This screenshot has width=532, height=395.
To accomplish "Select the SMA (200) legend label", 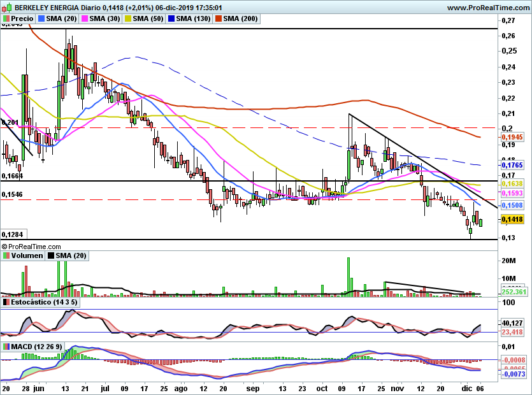I will click(x=241, y=18).
